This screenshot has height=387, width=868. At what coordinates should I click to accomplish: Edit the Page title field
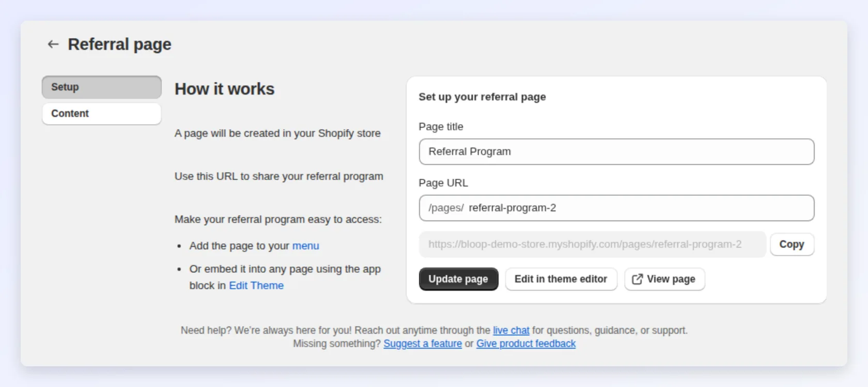click(x=616, y=151)
